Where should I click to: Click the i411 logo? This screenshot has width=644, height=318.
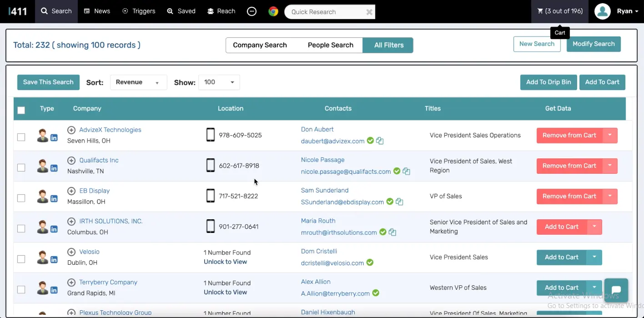(x=18, y=11)
